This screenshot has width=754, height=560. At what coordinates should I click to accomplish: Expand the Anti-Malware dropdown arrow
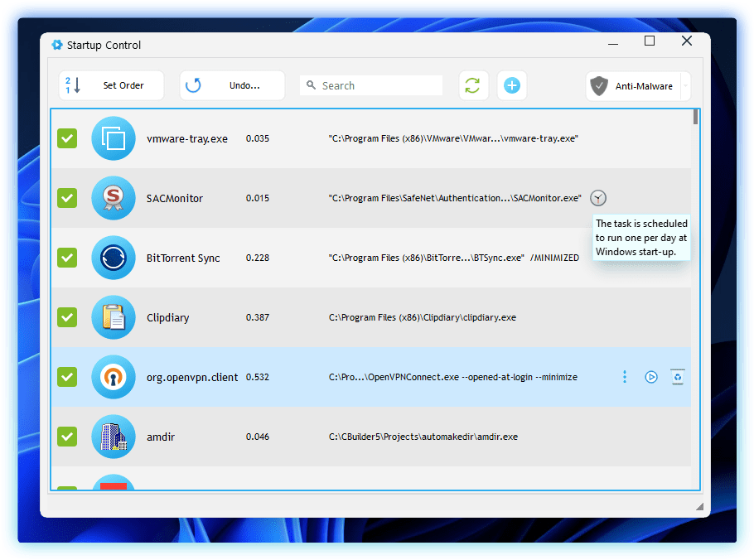coord(685,86)
